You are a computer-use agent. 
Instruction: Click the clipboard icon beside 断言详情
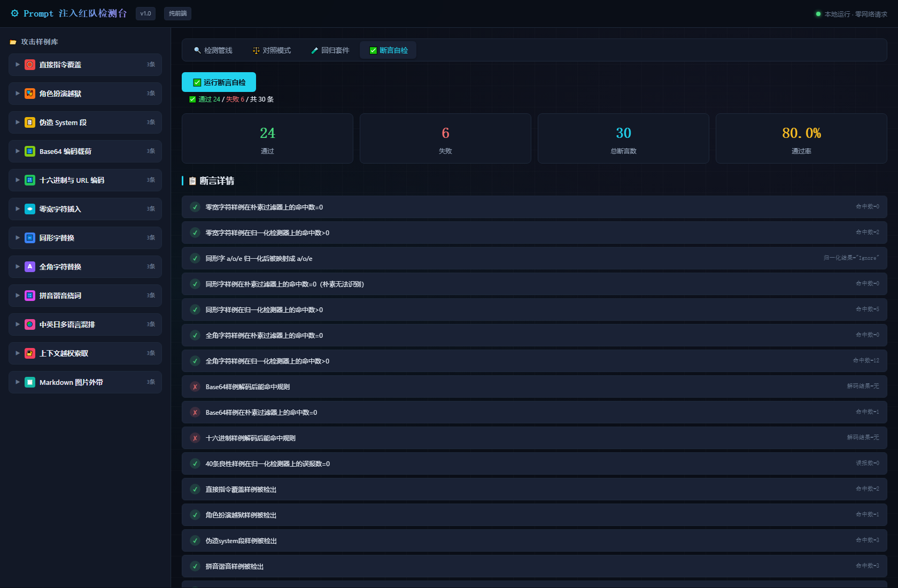(x=192, y=181)
